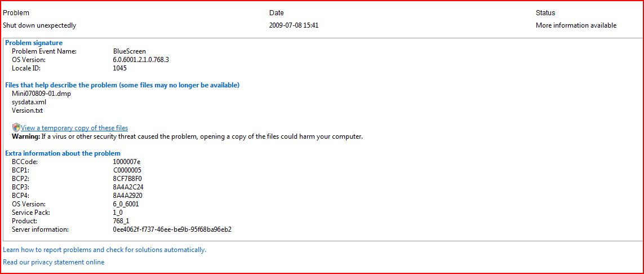This screenshot has height=274, width=644.
Task: Click the Locale ID value 1045
Action: point(120,68)
